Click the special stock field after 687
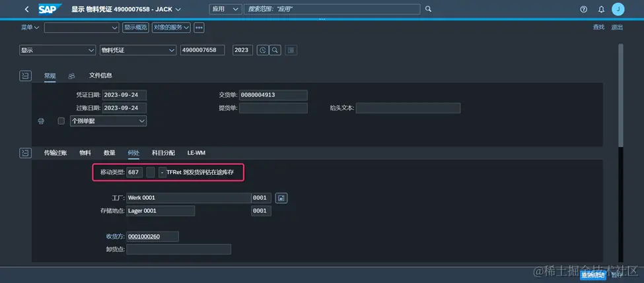Screen dimensions: 644x283 (151, 173)
